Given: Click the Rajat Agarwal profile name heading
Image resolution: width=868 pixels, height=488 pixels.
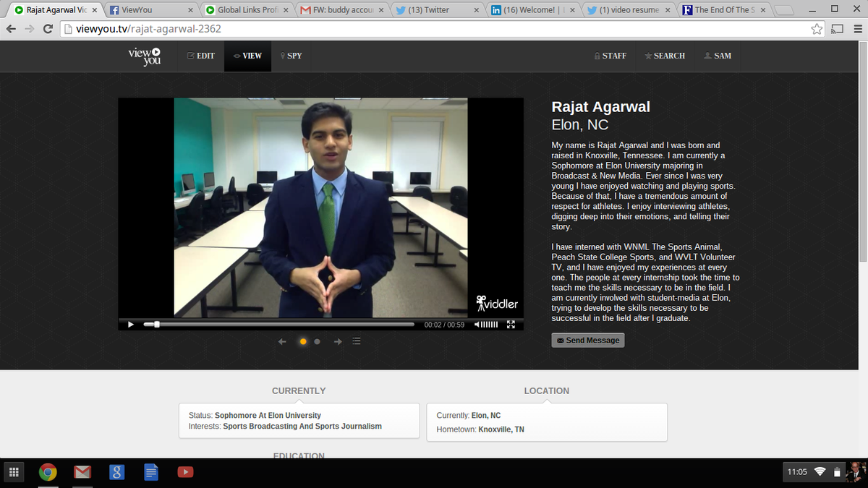Looking at the screenshot, I should [600, 107].
